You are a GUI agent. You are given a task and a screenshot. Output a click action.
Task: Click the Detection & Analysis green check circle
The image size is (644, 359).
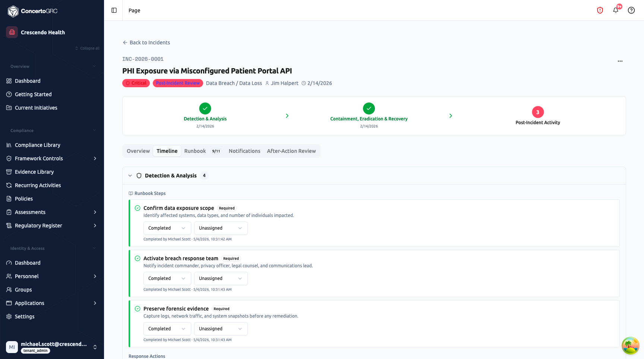(205, 108)
